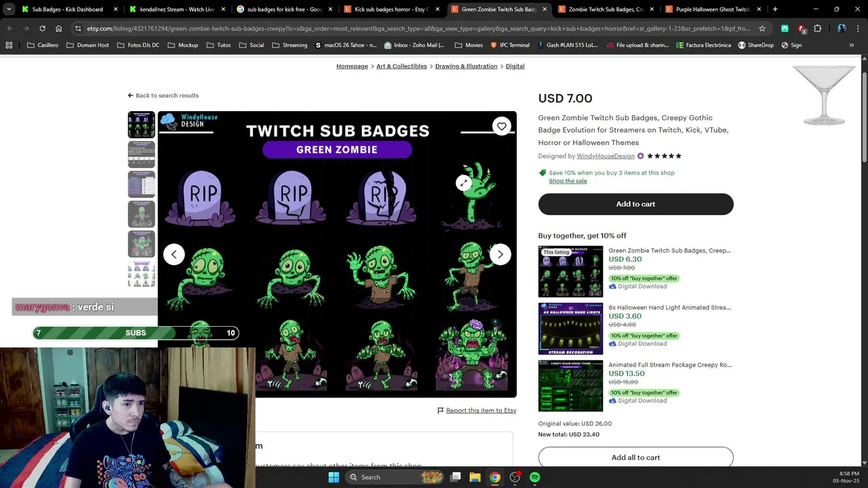Click the browser address bar URL
The height and width of the screenshot is (488, 868).
tap(418, 28)
